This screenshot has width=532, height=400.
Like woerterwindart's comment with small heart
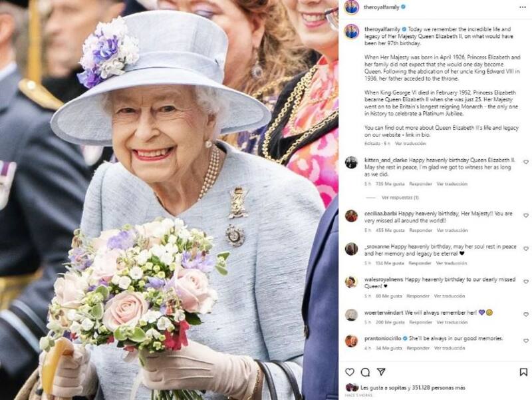(x=526, y=315)
